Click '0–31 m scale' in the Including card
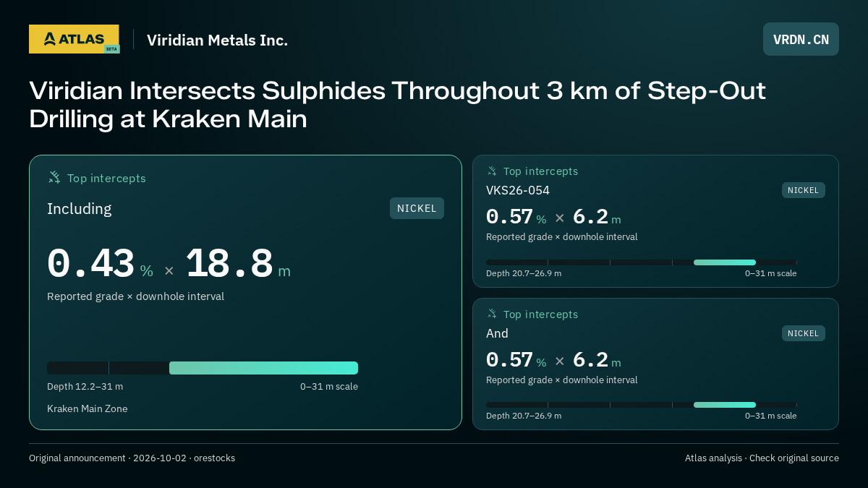This screenshot has width=868, height=488. coord(329,386)
